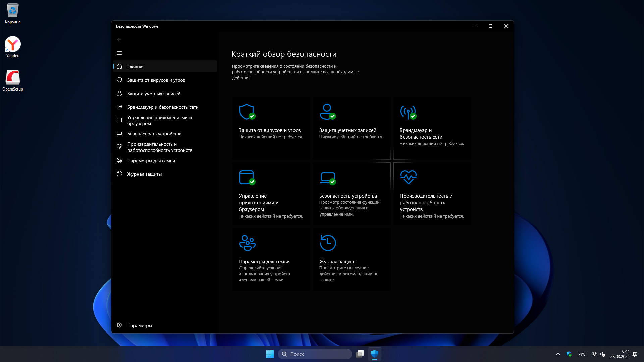Select Главная in the sidebar
644x362 pixels.
click(x=136, y=67)
